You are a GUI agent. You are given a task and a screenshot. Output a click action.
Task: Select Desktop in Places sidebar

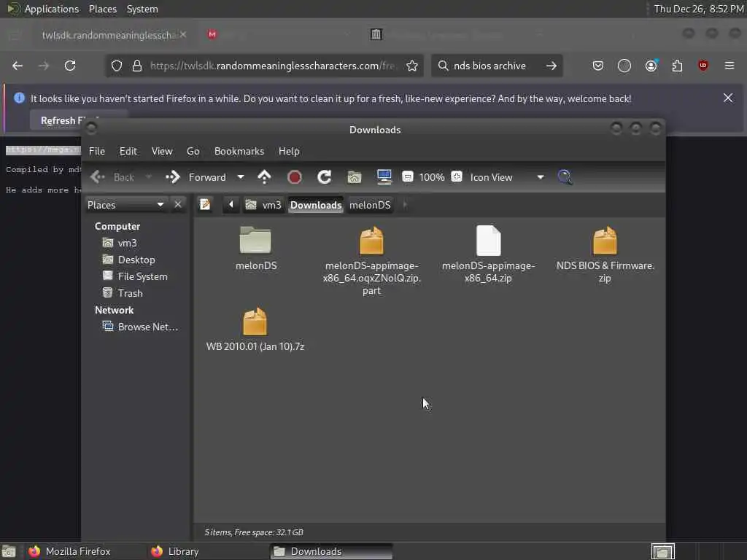[129, 260]
